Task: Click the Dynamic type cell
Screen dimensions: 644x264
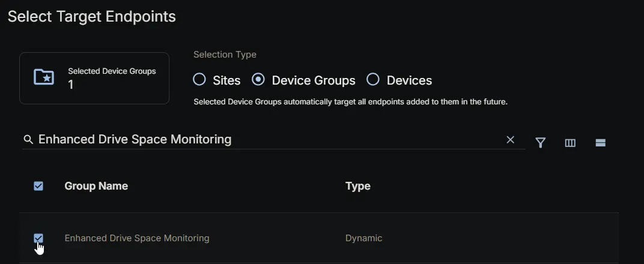Action: coord(364,238)
